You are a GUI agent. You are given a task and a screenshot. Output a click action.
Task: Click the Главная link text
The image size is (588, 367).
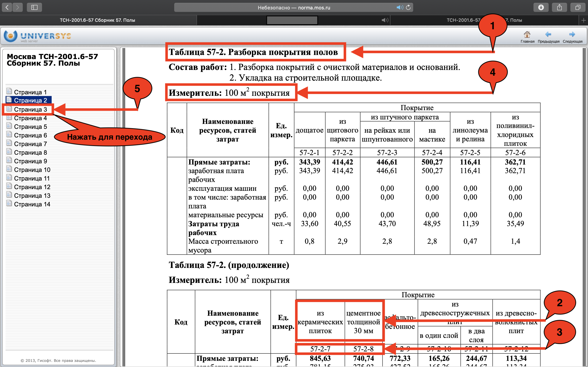(x=527, y=41)
